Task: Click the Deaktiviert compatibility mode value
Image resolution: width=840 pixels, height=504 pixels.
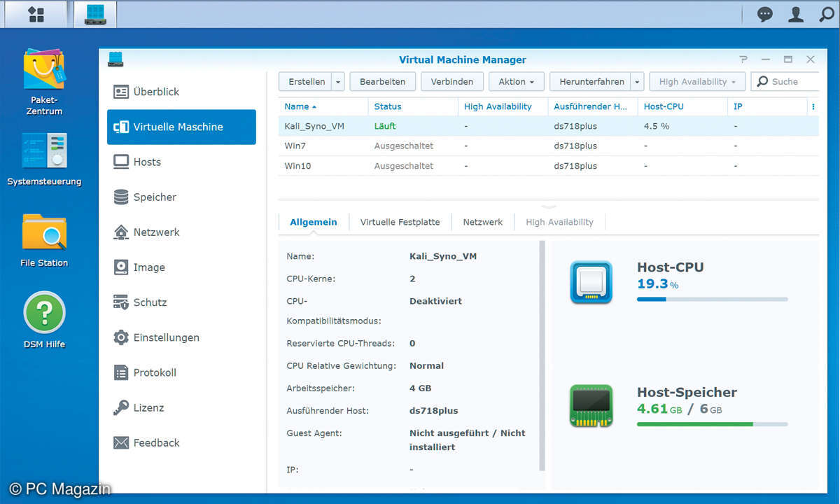Action: (435, 301)
